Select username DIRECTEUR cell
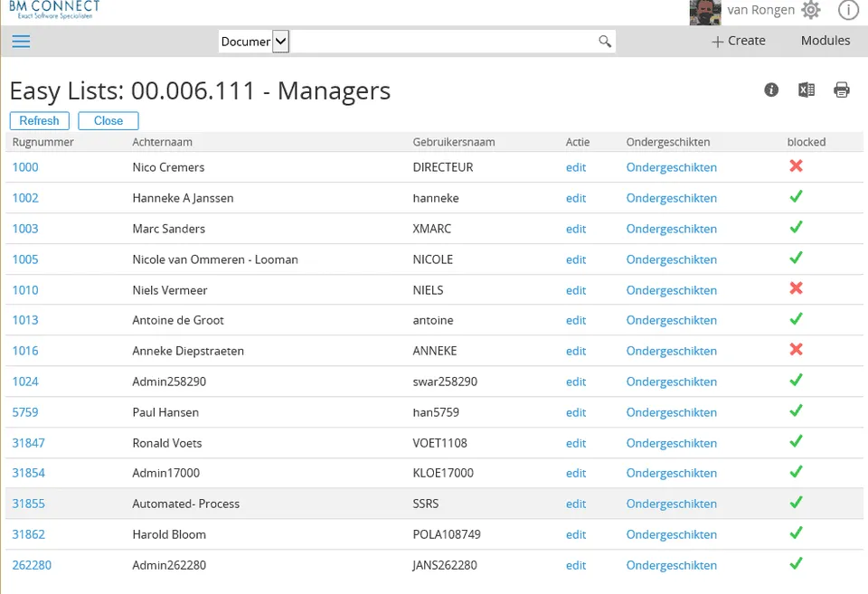868x594 pixels. (443, 167)
